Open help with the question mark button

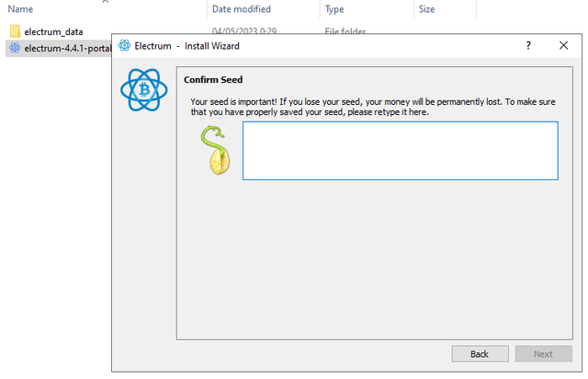click(x=528, y=45)
